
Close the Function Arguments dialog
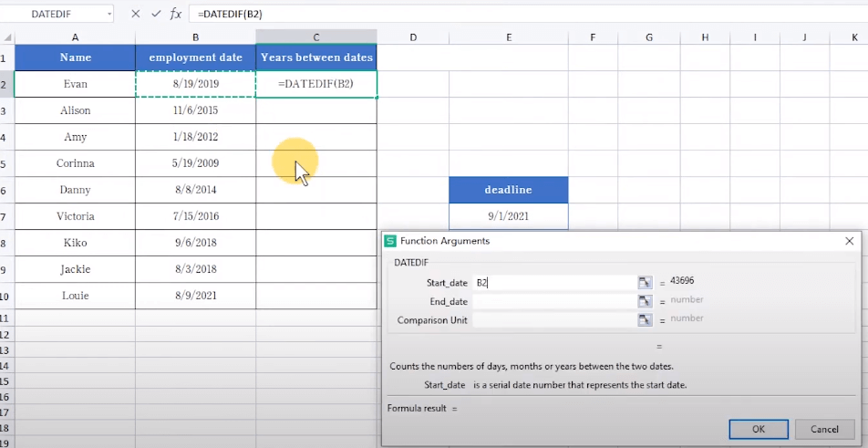pyautogui.click(x=849, y=241)
